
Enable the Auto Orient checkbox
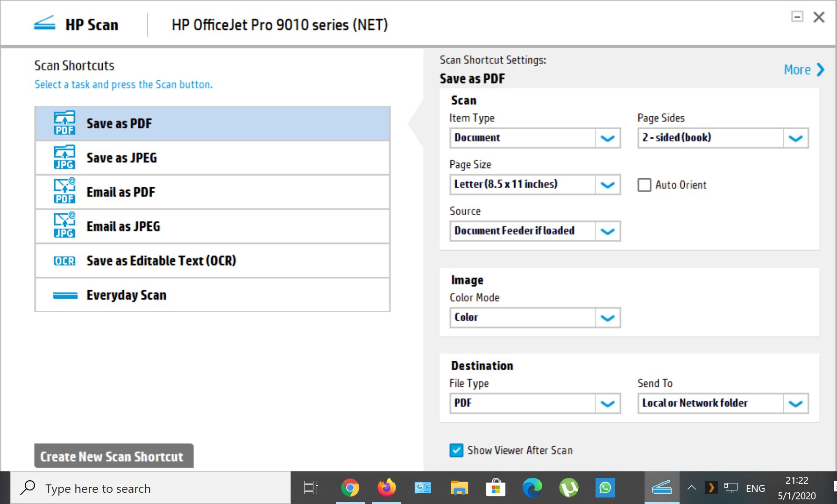point(644,185)
